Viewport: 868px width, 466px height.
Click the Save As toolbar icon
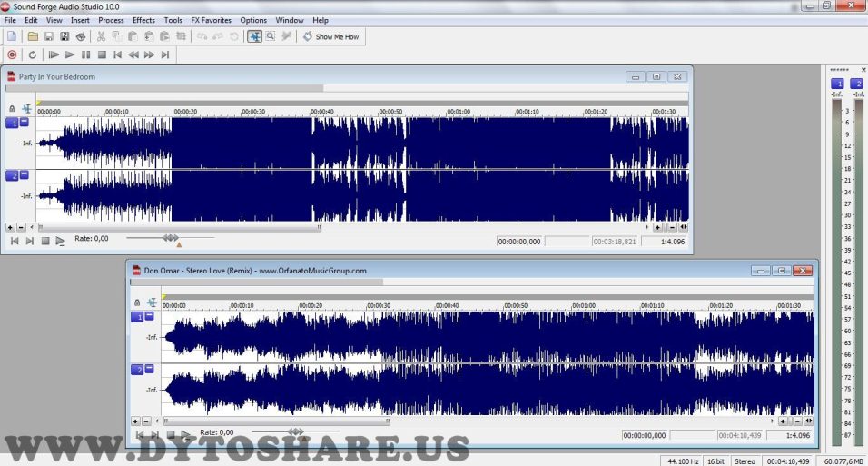click(x=64, y=36)
